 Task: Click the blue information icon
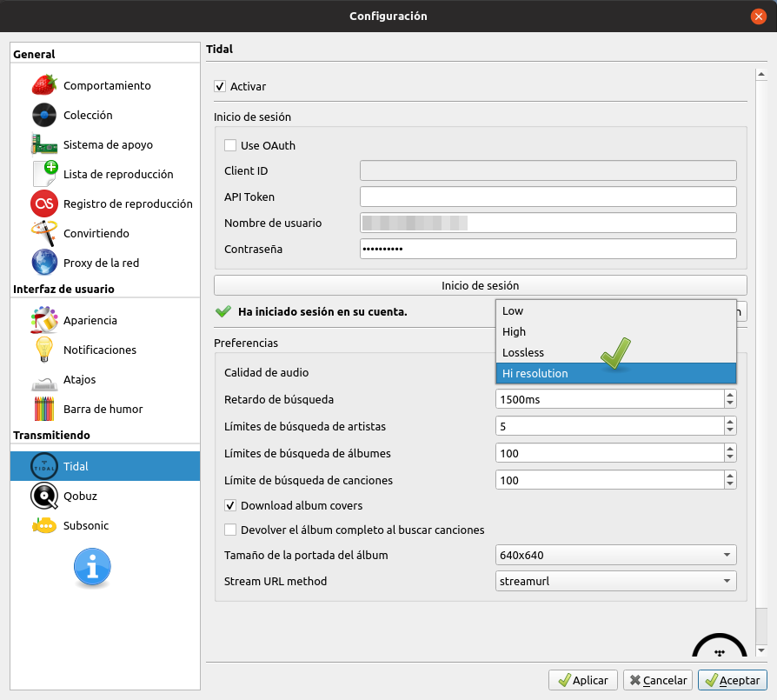coord(92,567)
